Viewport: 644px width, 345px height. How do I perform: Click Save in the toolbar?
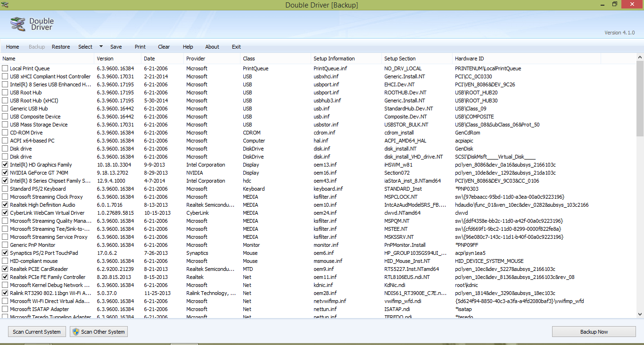116,47
